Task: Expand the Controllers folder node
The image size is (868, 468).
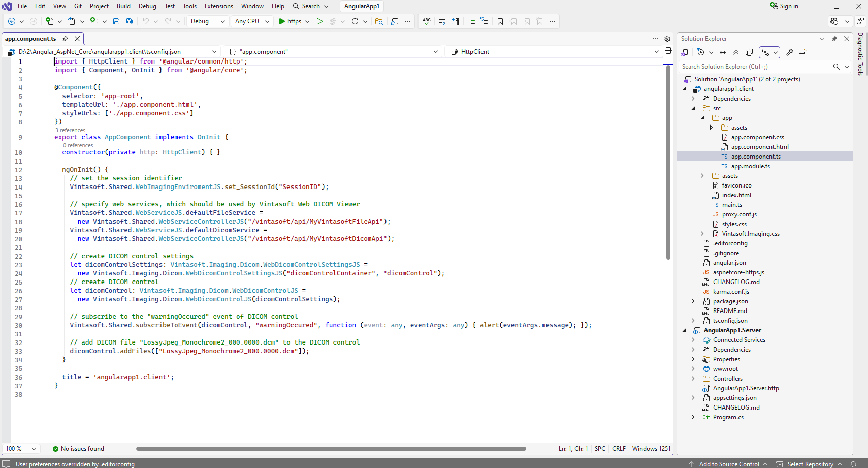Action: tap(693, 379)
